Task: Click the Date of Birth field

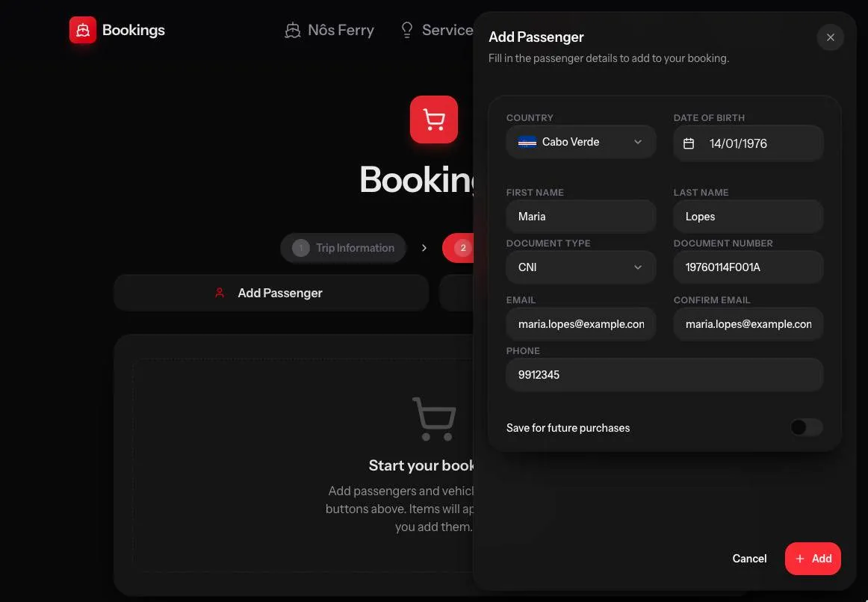Action: click(x=748, y=144)
